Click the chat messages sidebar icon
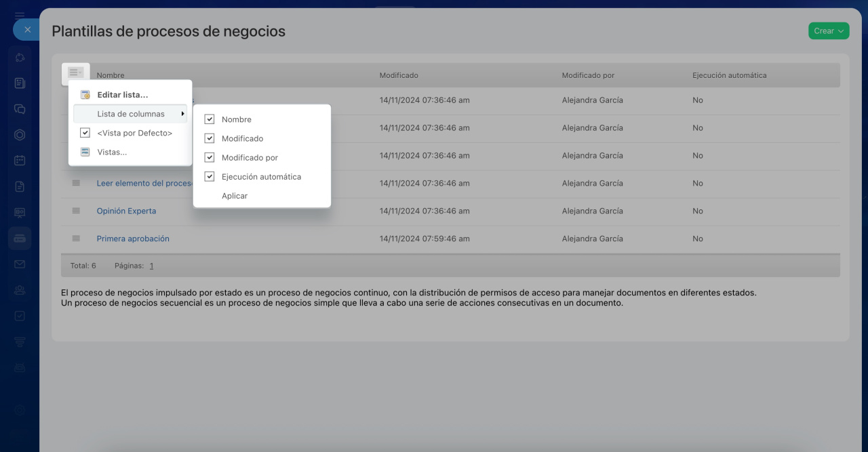This screenshot has width=868, height=452. (x=20, y=109)
